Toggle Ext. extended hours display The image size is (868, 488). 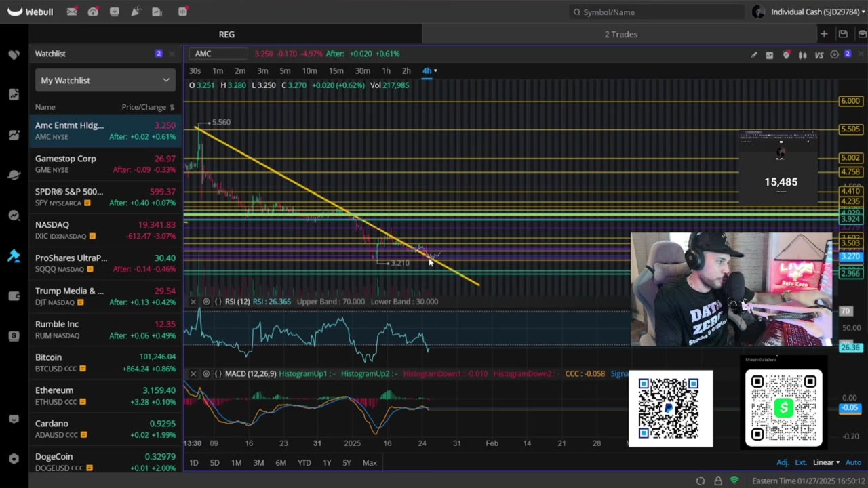(x=801, y=463)
